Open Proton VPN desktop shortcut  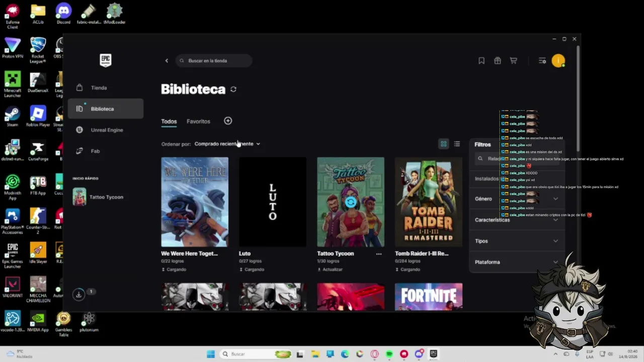click(13, 48)
